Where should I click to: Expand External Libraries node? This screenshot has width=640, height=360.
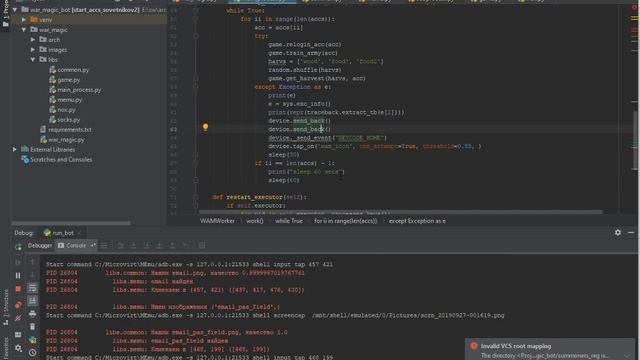15,149
